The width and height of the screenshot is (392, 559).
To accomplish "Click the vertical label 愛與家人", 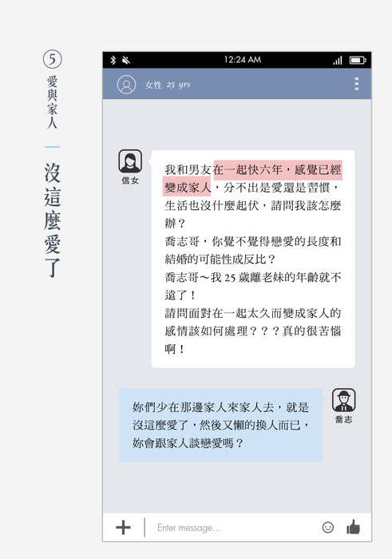I will pos(53,102).
